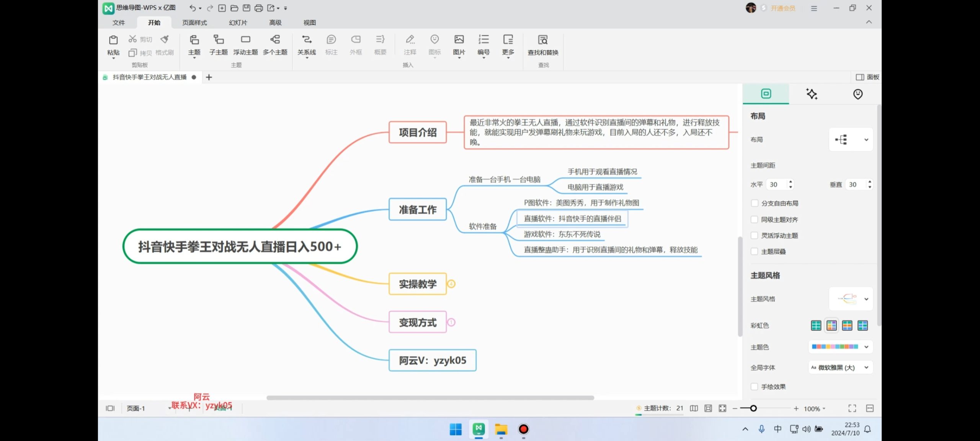980x441 pixels.
Task: Collapse the ribbon with the chevron
Action: (869, 22)
